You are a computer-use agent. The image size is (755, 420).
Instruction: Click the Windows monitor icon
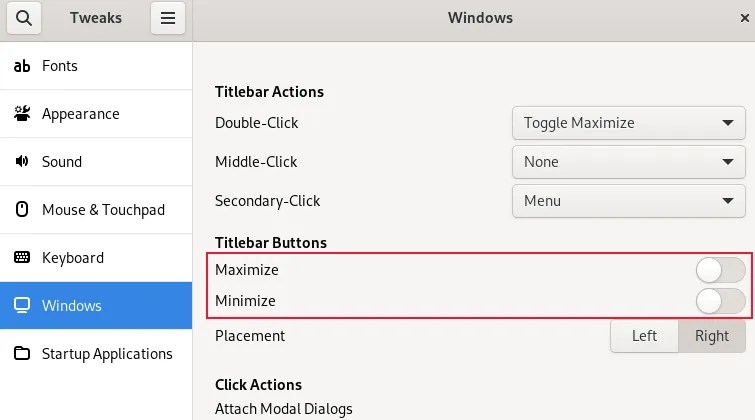coord(22,306)
